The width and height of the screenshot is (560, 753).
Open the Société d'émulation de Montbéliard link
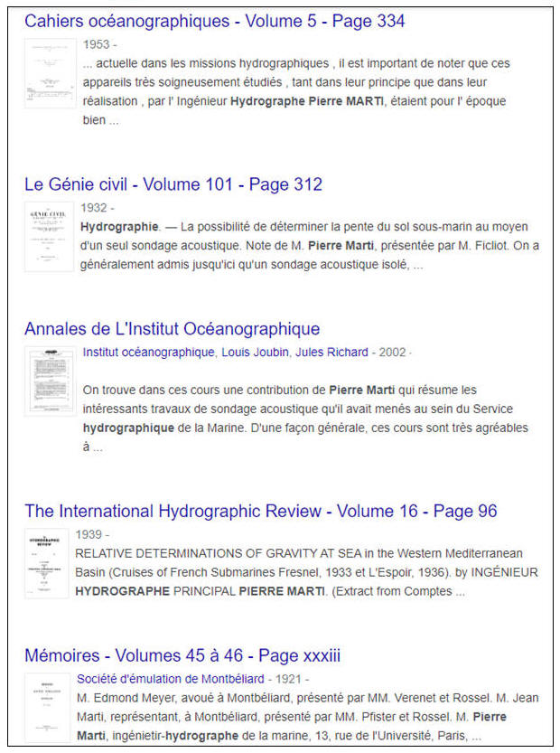(171, 679)
